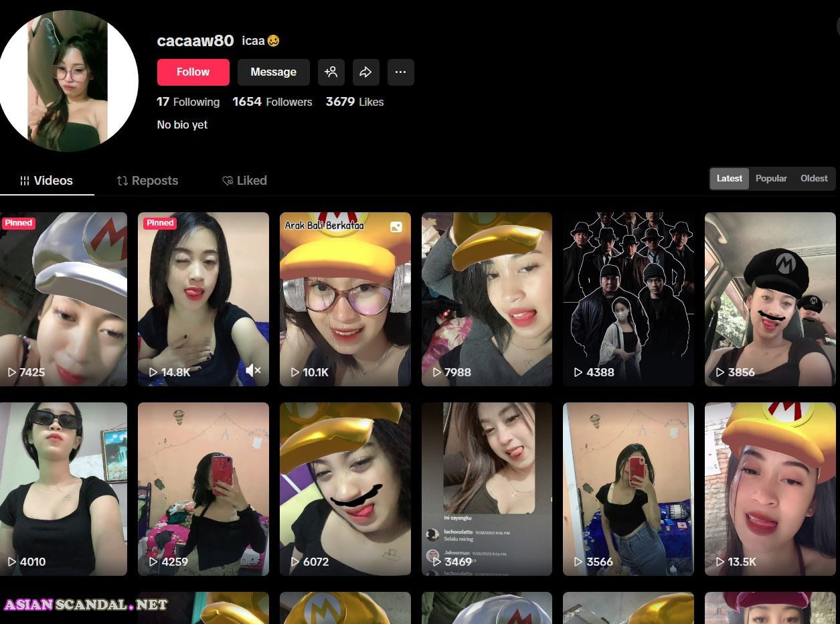The image size is (840, 624).
Task: Click the add friend person icon
Action: coord(331,72)
